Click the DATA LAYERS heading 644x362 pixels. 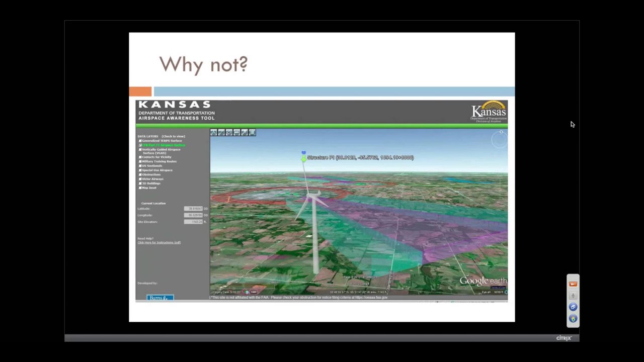pyautogui.click(x=148, y=136)
